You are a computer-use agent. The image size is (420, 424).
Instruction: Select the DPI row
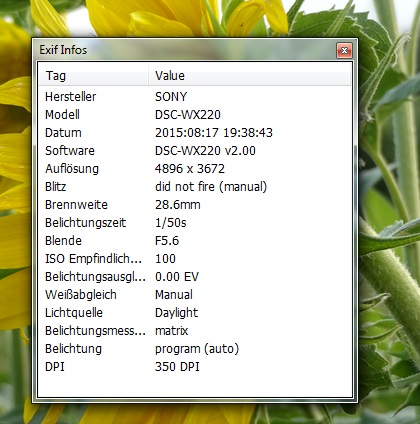click(195, 367)
